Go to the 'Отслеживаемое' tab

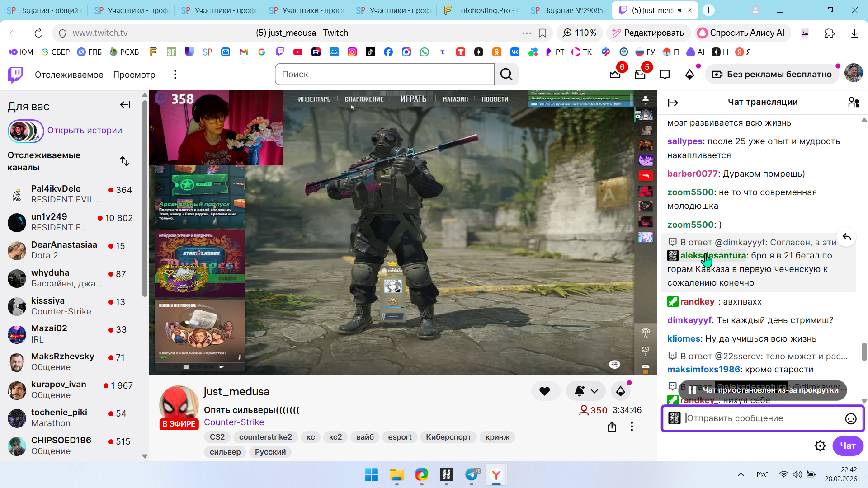click(69, 75)
